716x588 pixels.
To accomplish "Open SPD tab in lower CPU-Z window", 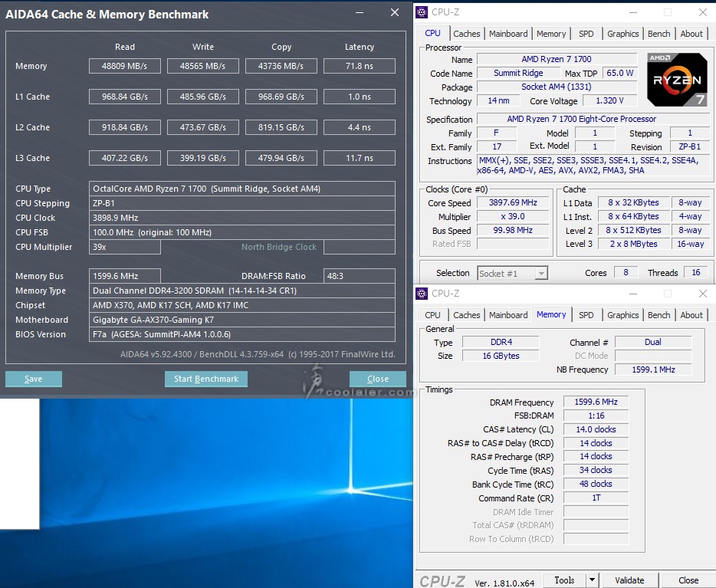I will tap(586, 315).
